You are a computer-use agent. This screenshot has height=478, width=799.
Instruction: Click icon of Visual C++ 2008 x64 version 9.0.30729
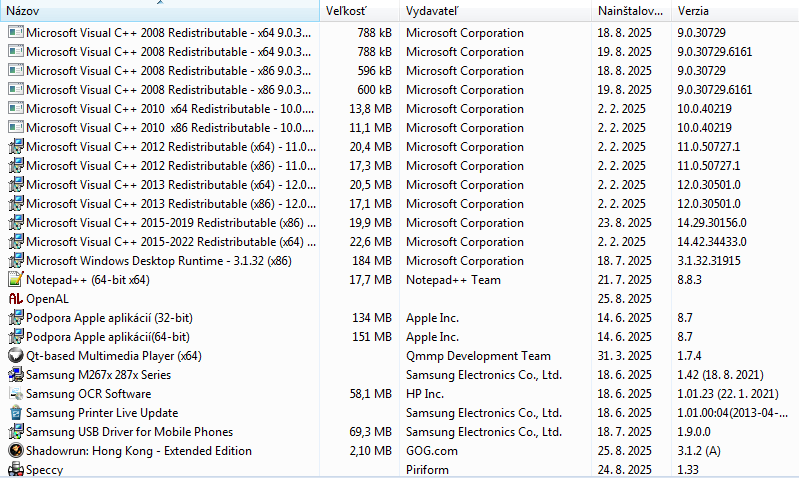(x=16, y=33)
